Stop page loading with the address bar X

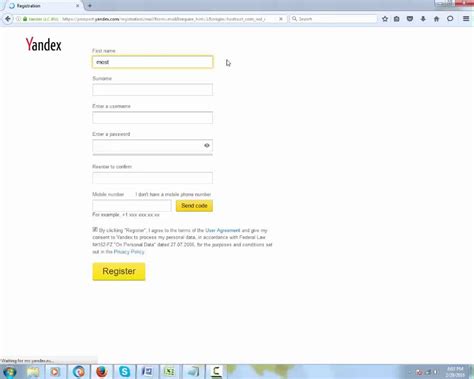click(x=281, y=19)
